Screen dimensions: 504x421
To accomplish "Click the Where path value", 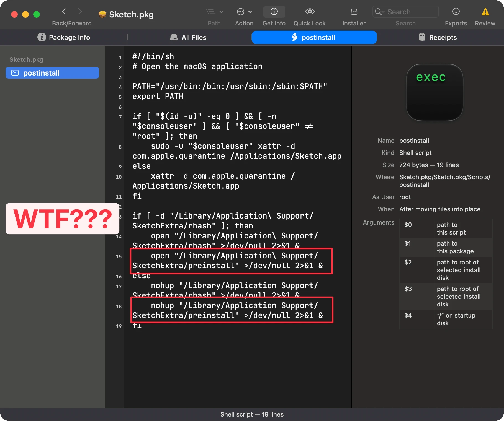I will pos(445,181).
